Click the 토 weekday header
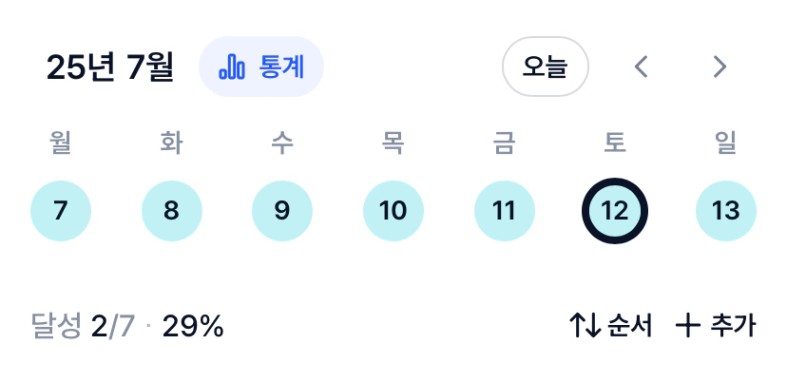787x382 pixels. pos(615,143)
